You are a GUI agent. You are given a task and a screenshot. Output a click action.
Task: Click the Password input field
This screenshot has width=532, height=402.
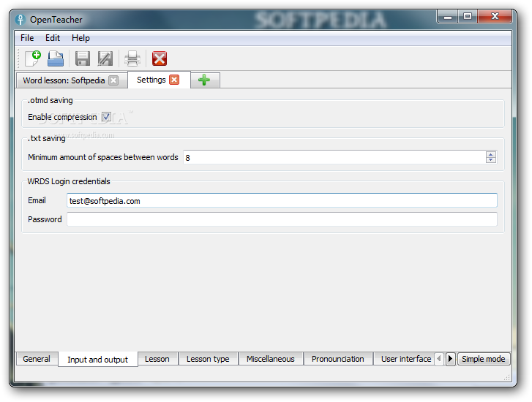(x=282, y=219)
